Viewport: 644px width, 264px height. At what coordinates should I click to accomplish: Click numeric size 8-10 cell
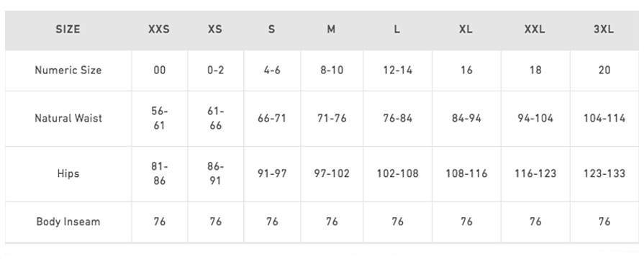coord(332,70)
